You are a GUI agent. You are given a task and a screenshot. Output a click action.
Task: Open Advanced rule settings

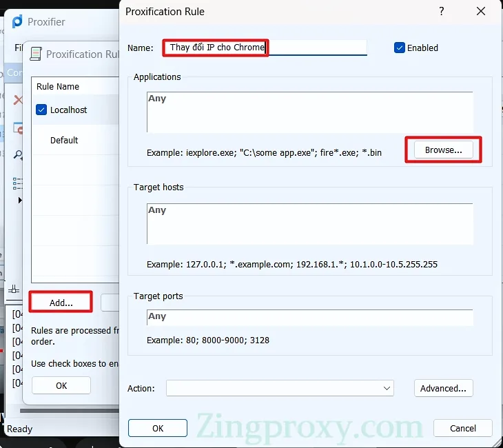pos(443,388)
